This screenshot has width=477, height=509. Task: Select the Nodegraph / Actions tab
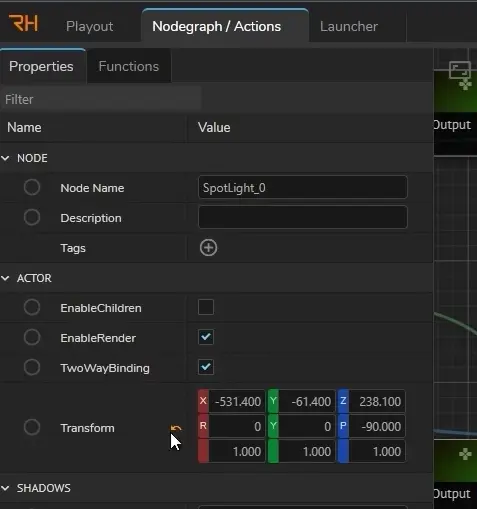click(x=217, y=26)
